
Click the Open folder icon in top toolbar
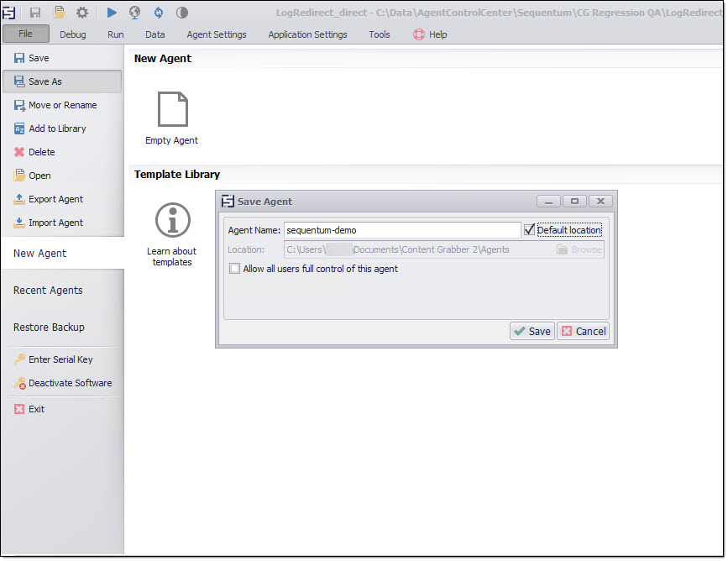coord(59,13)
